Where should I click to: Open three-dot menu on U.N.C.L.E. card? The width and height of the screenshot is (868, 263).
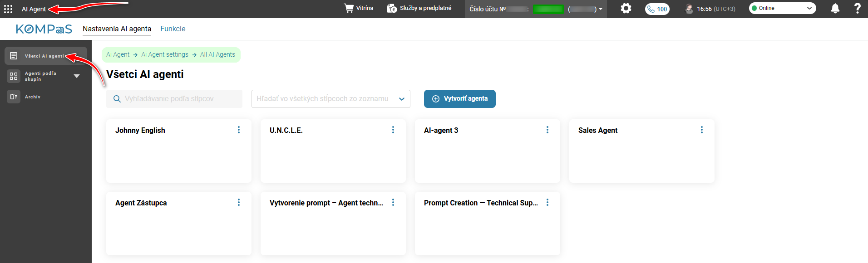(x=393, y=130)
